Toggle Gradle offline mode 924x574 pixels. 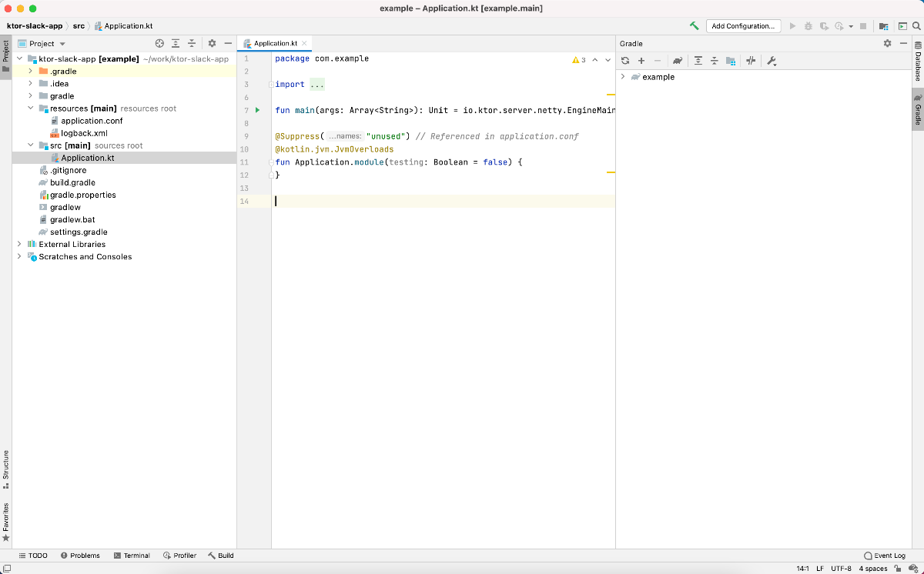coord(751,61)
